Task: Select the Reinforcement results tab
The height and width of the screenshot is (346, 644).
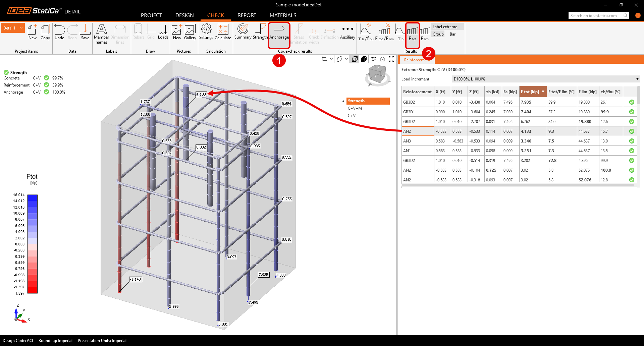Action: pyautogui.click(x=417, y=60)
